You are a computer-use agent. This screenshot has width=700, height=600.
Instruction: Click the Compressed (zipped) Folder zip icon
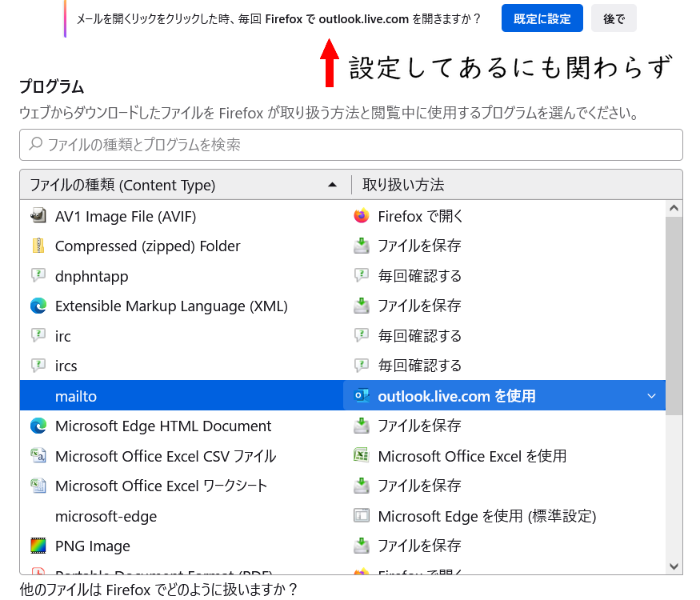coord(38,246)
